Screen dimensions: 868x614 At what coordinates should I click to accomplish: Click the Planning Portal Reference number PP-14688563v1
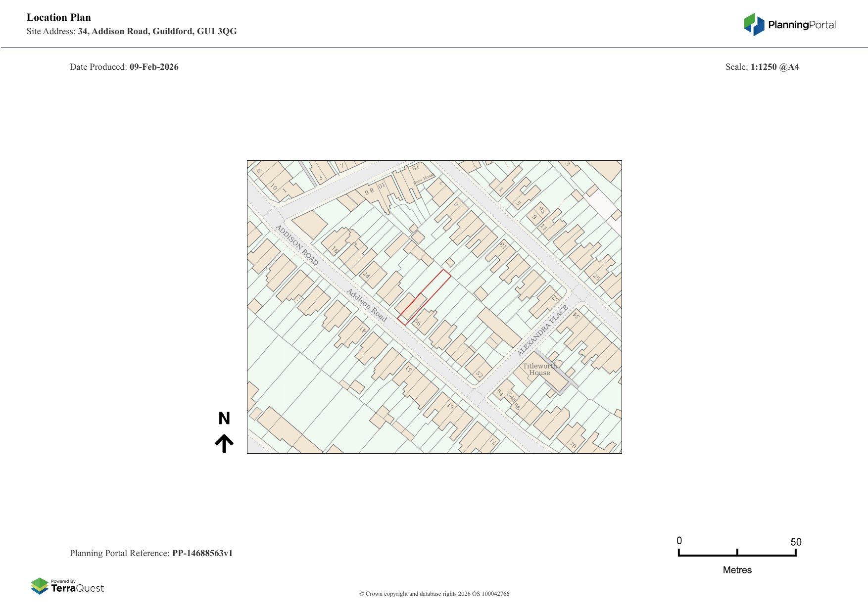[202, 553]
